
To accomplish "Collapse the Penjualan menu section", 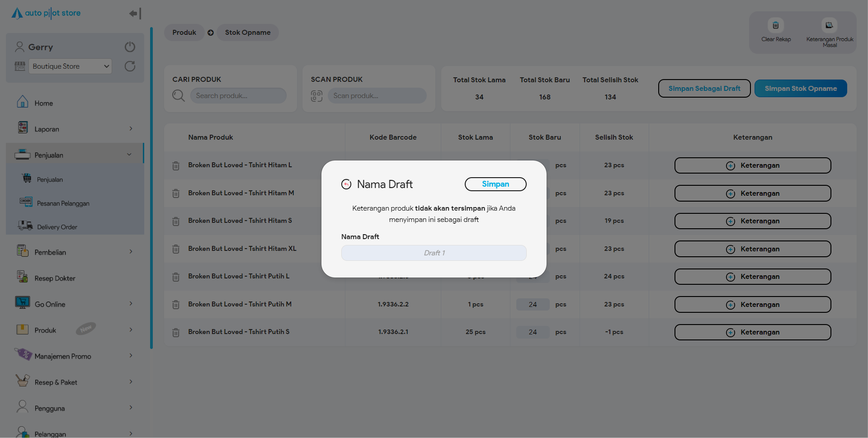I will tap(129, 155).
